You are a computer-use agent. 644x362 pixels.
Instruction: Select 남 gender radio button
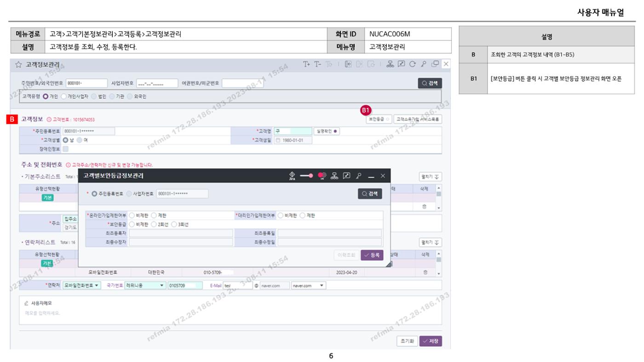coord(65,140)
